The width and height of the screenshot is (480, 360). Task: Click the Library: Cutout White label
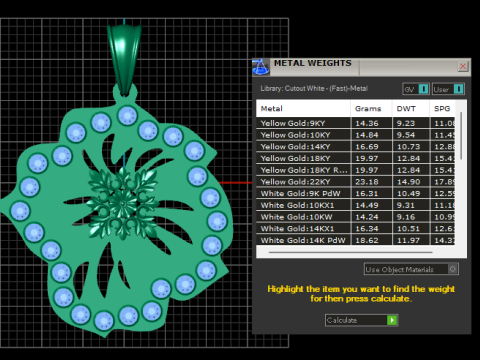(x=314, y=89)
